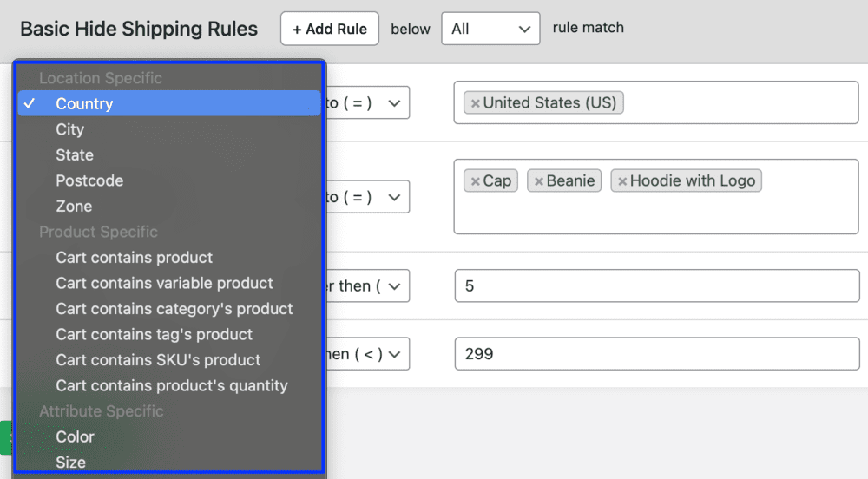
Task: Remove the Hoodie with Logo tag
Action: [x=621, y=181]
